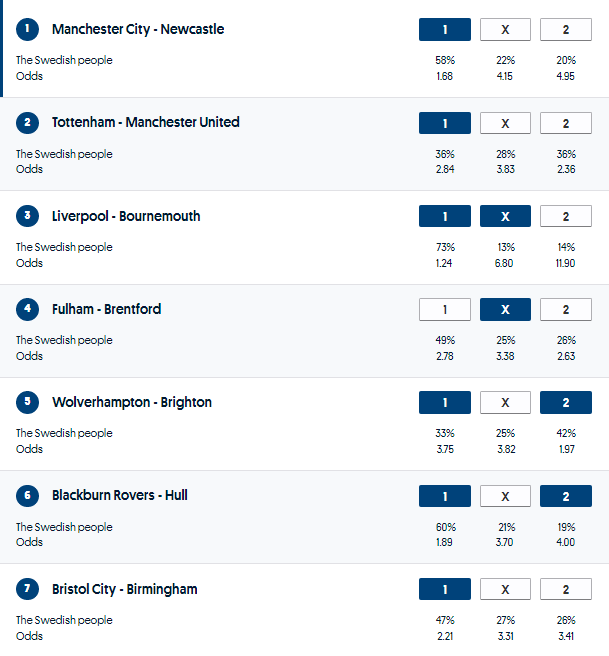Pick home win for Fulham - Brentford

(445, 310)
